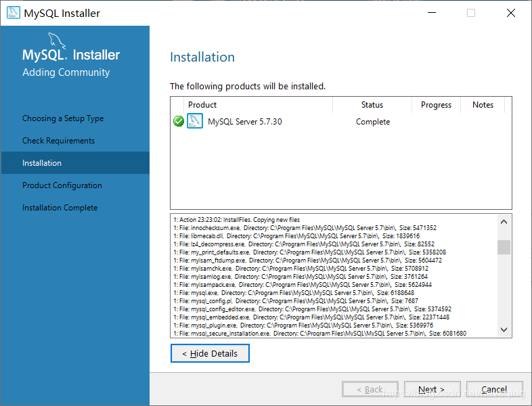Close the MySQL Installer window
The width and height of the screenshot is (532, 406).
coord(511,13)
